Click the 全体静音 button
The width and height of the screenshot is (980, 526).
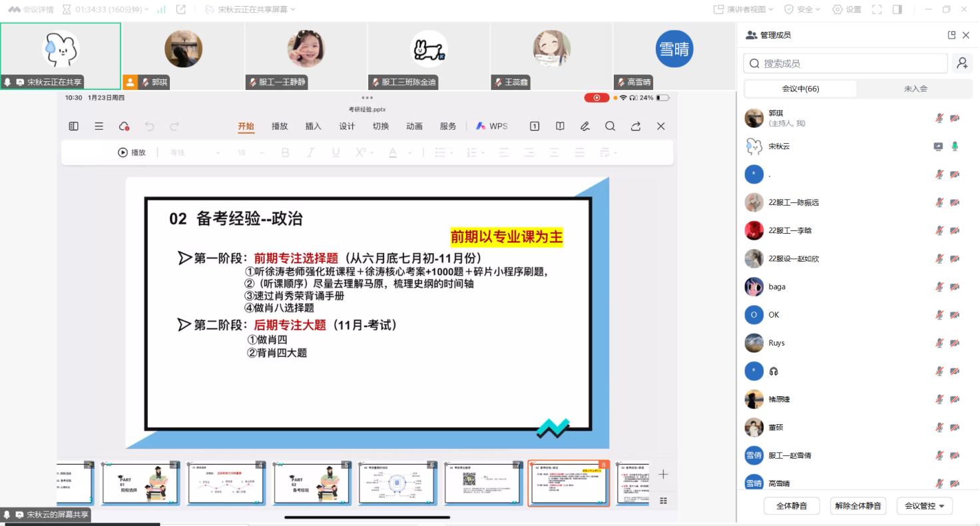pyautogui.click(x=792, y=506)
